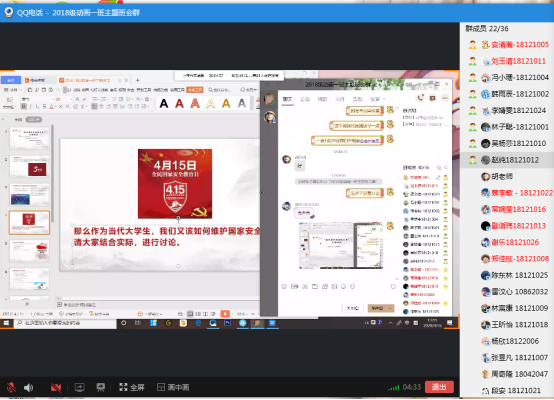Switch to 公告 tab in group chat
554x400 pixels.
pyautogui.click(x=305, y=99)
